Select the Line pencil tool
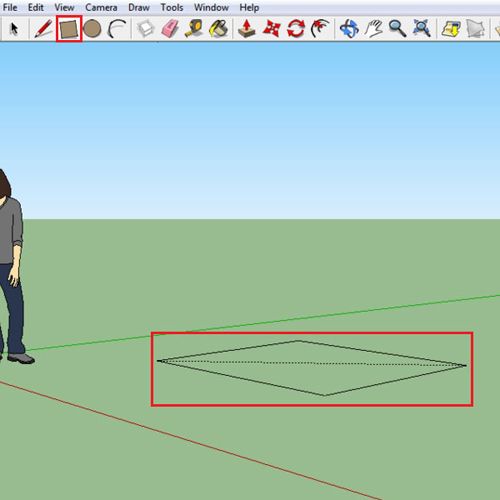 point(44,29)
